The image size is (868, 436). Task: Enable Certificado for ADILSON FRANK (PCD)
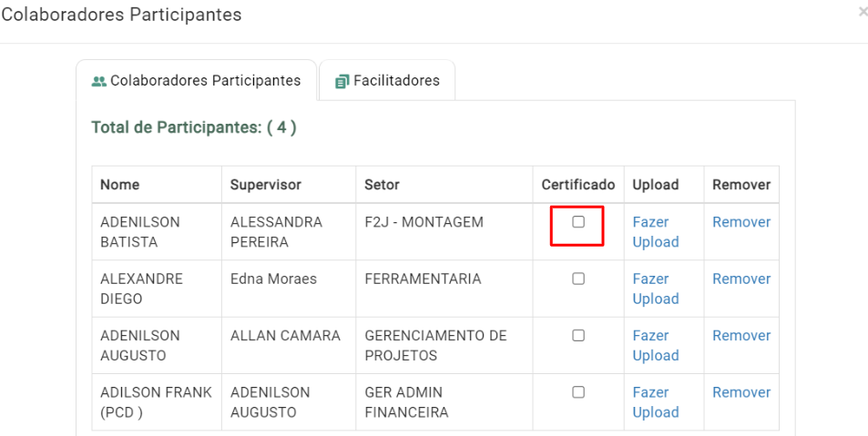tap(578, 392)
